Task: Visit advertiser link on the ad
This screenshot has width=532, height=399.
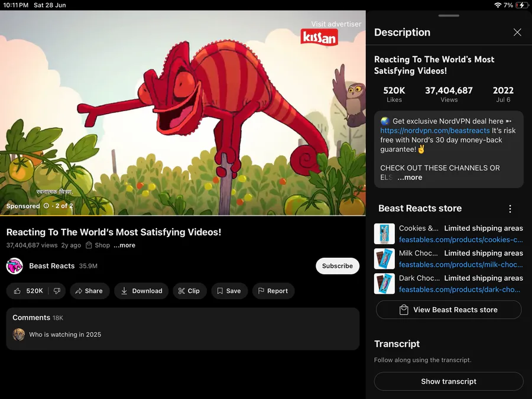Action: click(x=336, y=24)
